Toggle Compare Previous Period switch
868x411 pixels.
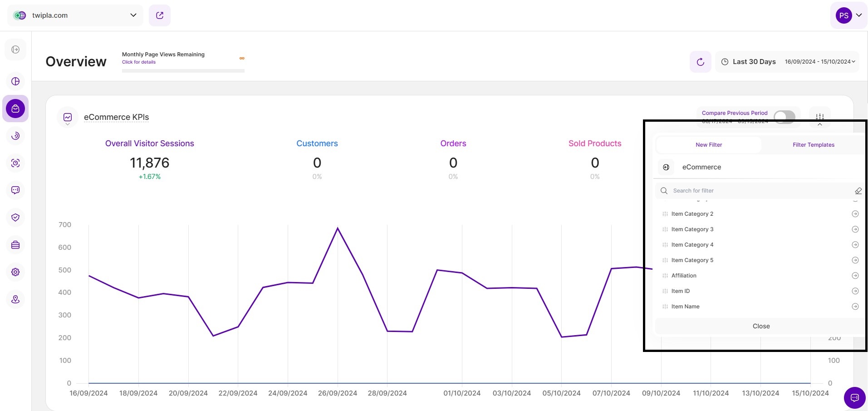(784, 117)
